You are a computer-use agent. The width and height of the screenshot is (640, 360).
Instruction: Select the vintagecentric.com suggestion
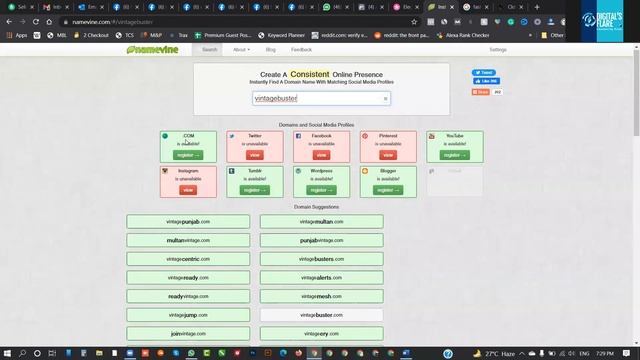pyautogui.click(x=188, y=259)
